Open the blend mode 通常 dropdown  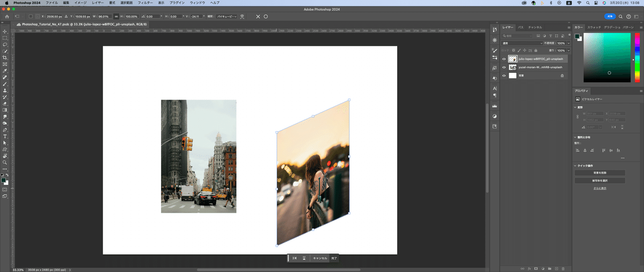(x=523, y=43)
